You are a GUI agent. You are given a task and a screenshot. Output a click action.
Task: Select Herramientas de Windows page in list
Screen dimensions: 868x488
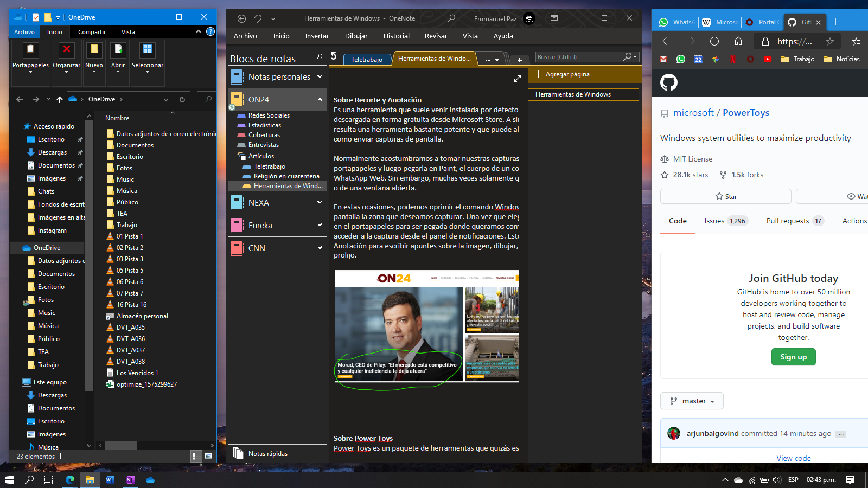[584, 94]
